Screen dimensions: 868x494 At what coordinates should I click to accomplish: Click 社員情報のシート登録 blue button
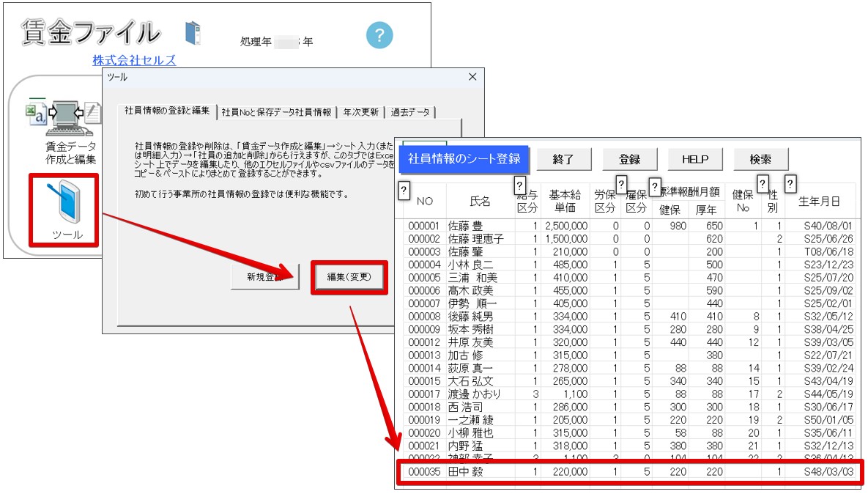click(464, 159)
